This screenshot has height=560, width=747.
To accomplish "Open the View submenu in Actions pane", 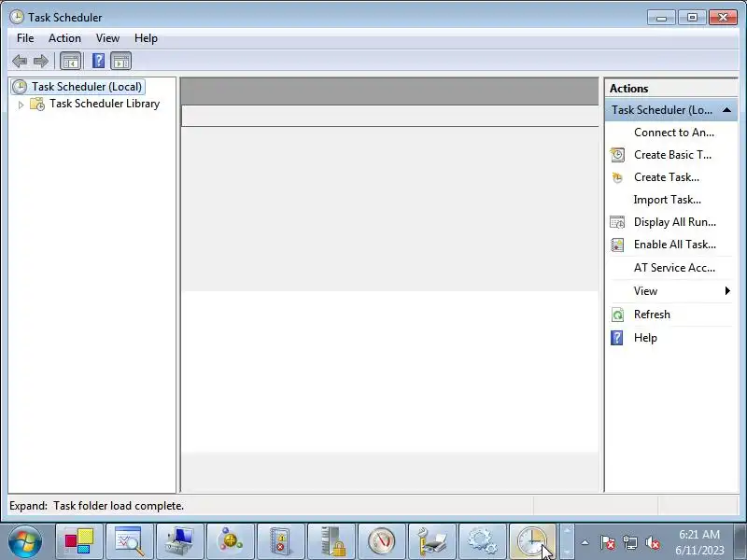I will tap(670, 291).
